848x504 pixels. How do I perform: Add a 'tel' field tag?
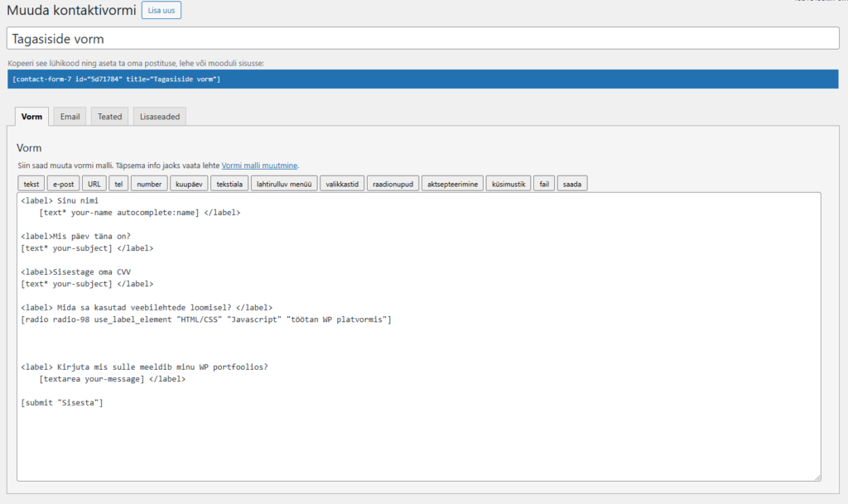pyautogui.click(x=118, y=184)
